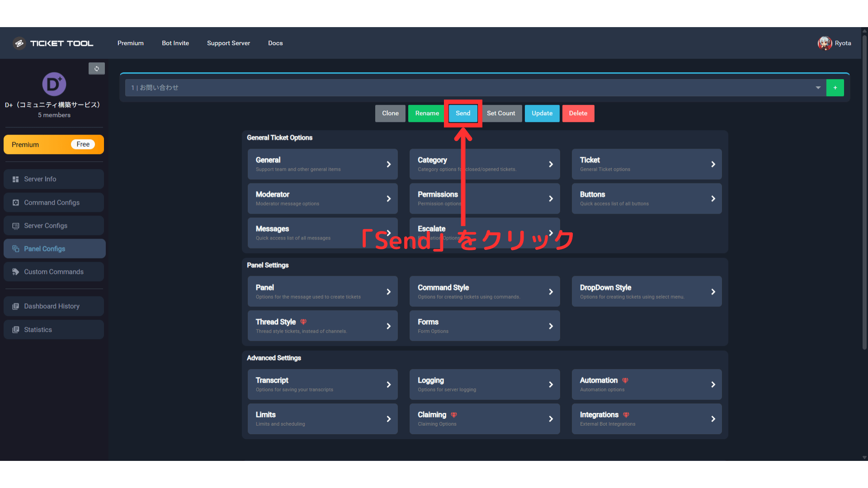Click Ryota's profile avatar
Image resolution: width=868 pixels, height=488 pixels.
(x=825, y=43)
